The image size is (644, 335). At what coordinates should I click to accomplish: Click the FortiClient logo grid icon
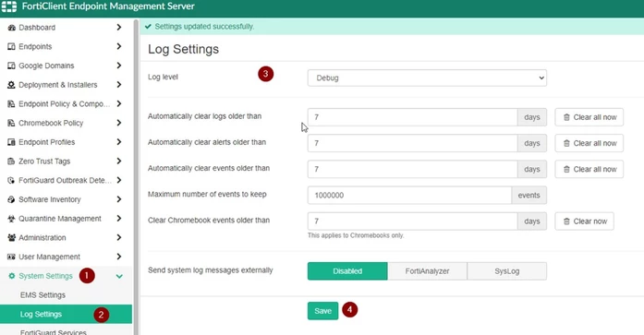(x=9, y=6)
